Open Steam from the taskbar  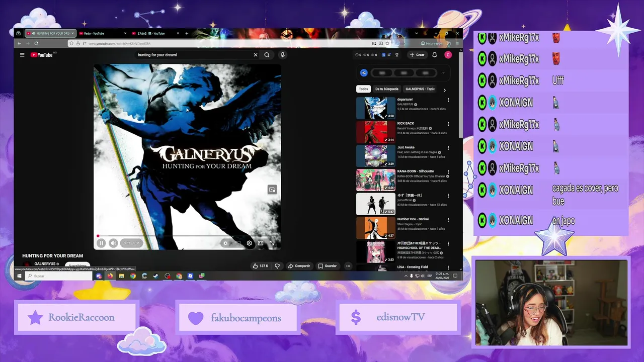[155, 276]
